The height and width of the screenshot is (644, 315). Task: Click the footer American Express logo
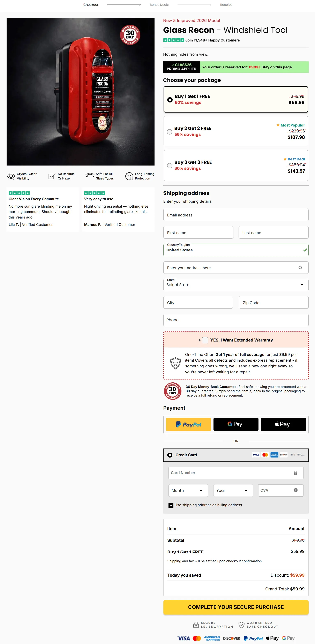[212, 638]
